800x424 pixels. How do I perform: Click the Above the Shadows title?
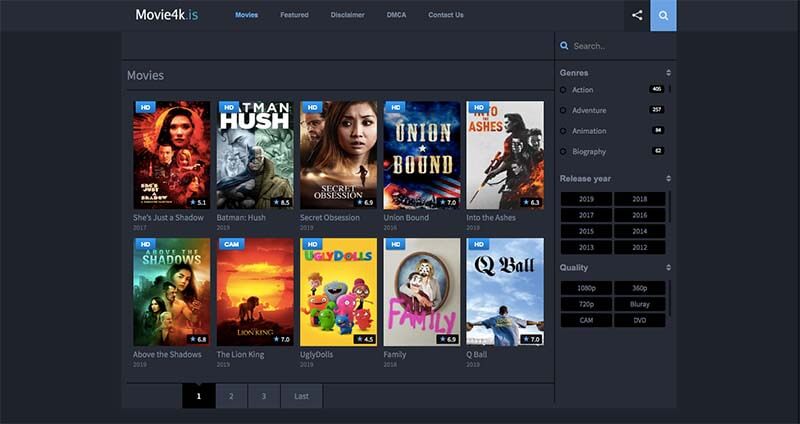point(167,354)
